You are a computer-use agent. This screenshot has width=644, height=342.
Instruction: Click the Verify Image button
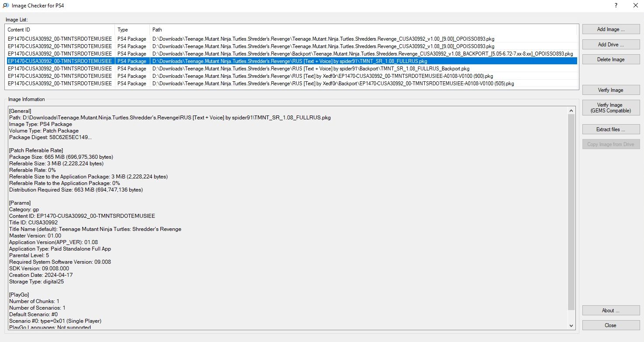click(x=611, y=90)
